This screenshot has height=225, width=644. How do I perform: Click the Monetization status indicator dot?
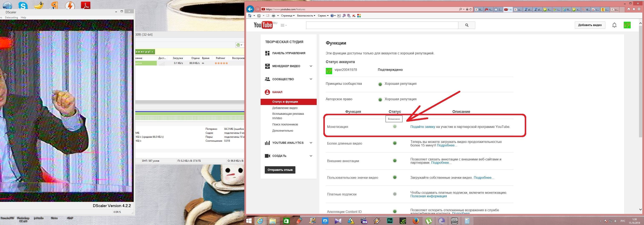395,127
